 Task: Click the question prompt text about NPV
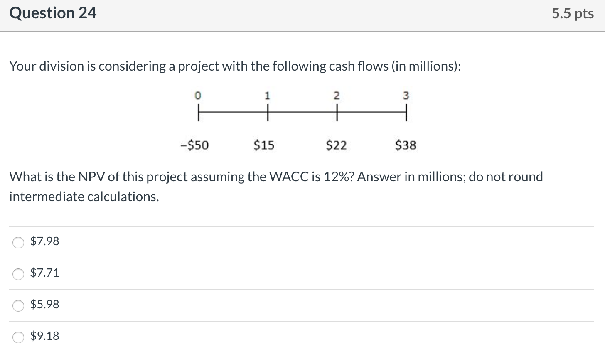[275, 186]
